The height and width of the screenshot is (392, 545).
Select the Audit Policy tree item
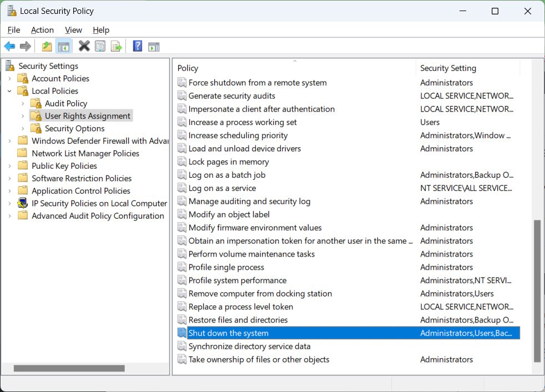[x=65, y=103]
